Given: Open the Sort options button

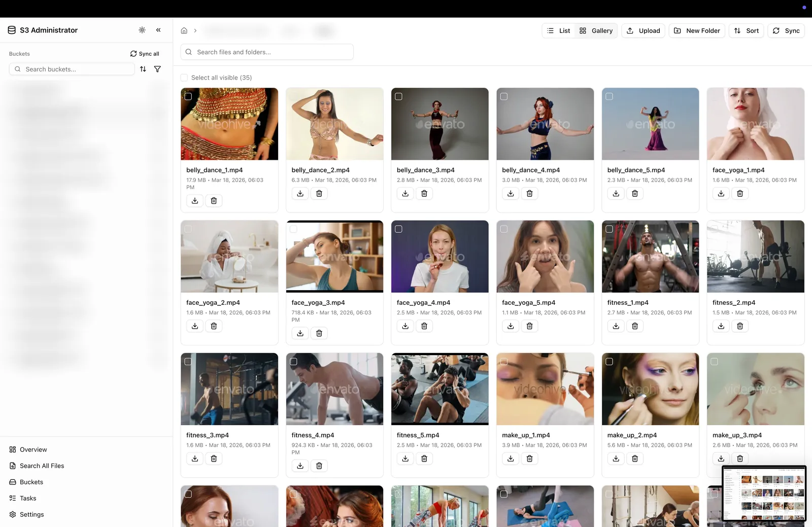Looking at the screenshot, I should [x=746, y=30].
